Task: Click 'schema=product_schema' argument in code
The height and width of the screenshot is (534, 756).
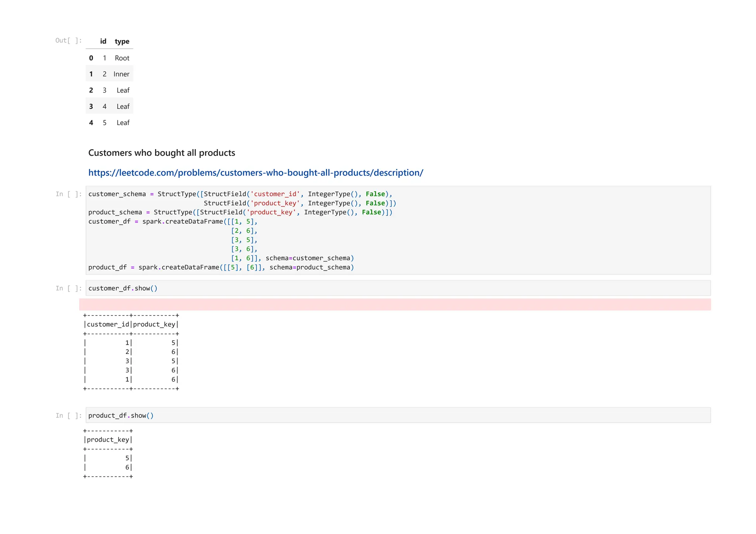Action: (310, 267)
